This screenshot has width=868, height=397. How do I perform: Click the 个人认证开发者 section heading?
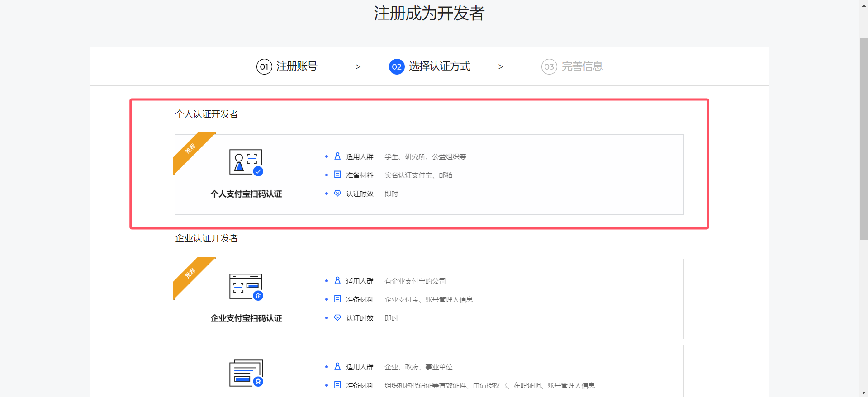[207, 114]
